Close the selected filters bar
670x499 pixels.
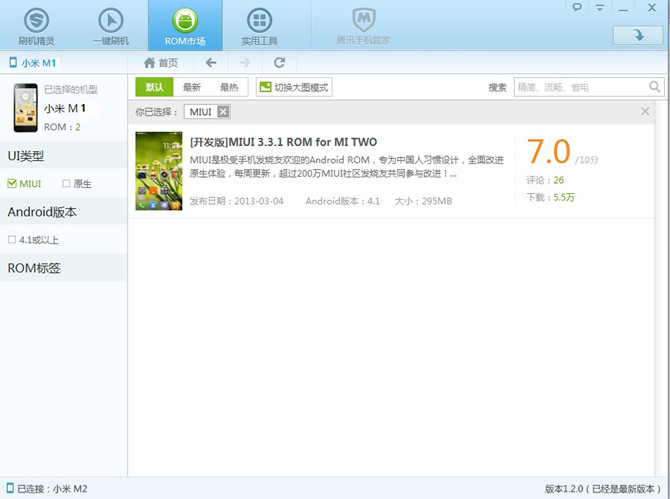(x=645, y=112)
